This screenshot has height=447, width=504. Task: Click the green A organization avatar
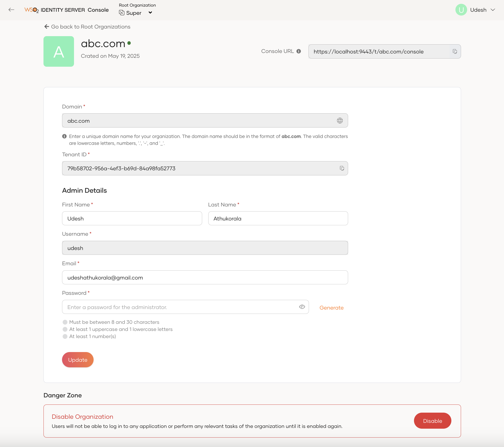click(x=59, y=51)
